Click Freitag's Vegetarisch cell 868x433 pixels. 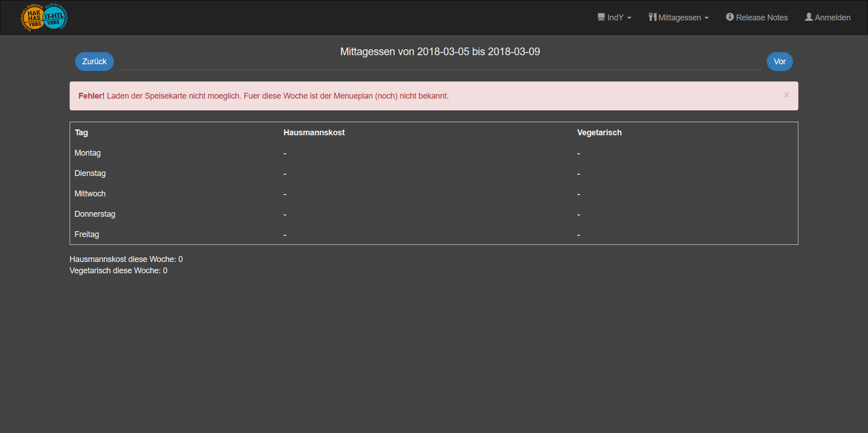click(685, 234)
